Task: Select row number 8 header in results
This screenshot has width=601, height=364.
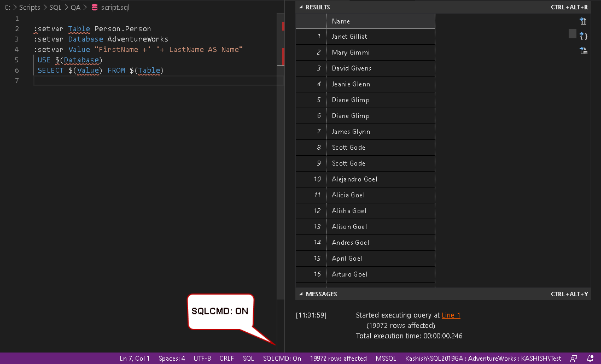Action: tap(311, 148)
